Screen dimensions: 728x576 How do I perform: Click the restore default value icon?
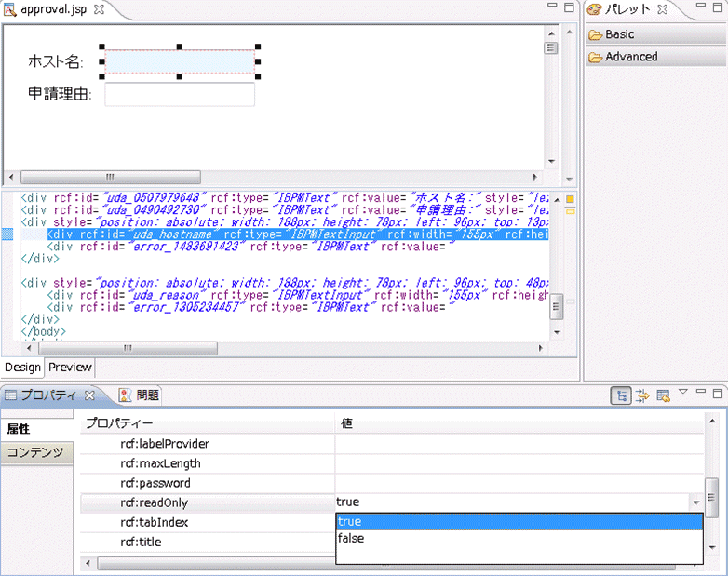(x=663, y=395)
